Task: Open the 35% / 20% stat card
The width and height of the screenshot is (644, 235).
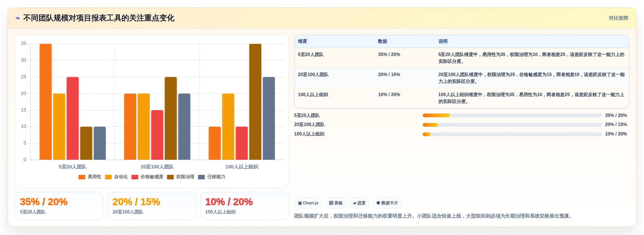Action: tap(59, 206)
